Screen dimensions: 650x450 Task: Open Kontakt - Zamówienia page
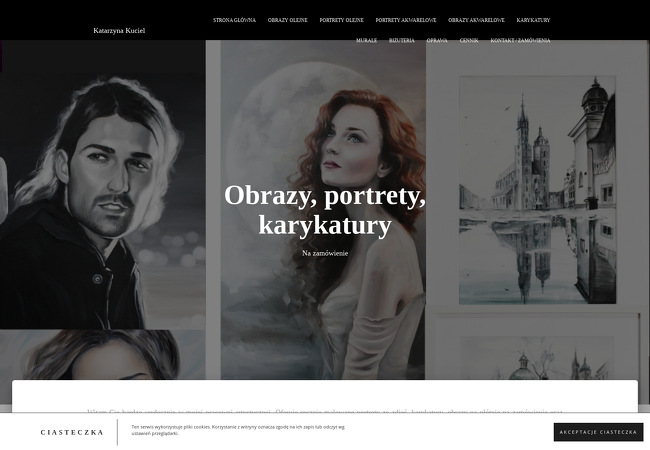point(520,40)
